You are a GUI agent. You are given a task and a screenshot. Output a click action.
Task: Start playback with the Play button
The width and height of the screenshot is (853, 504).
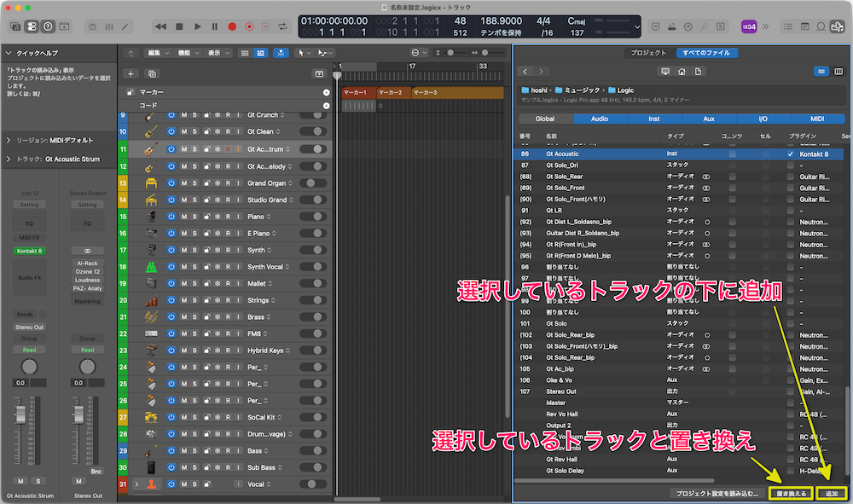tap(198, 26)
